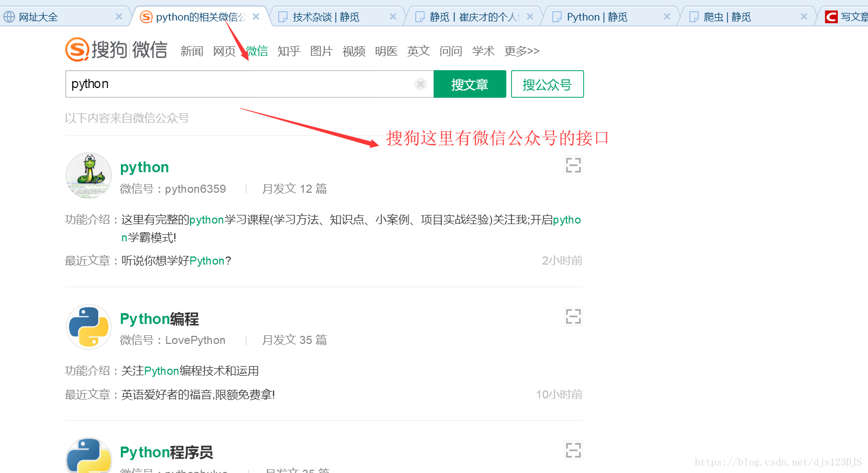
Task: Click the 搜公众号 button
Action: click(547, 84)
